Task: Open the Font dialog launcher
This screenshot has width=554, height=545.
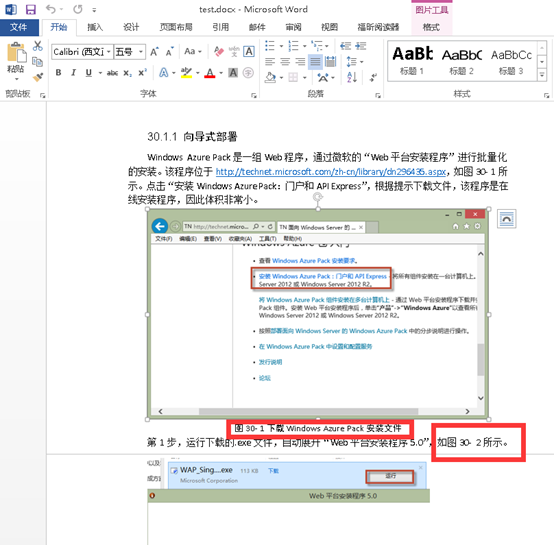Action: click(253, 95)
